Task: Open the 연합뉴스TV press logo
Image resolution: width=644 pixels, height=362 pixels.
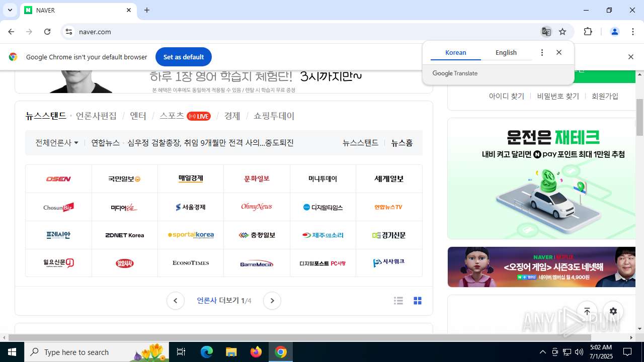Action: pyautogui.click(x=389, y=207)
